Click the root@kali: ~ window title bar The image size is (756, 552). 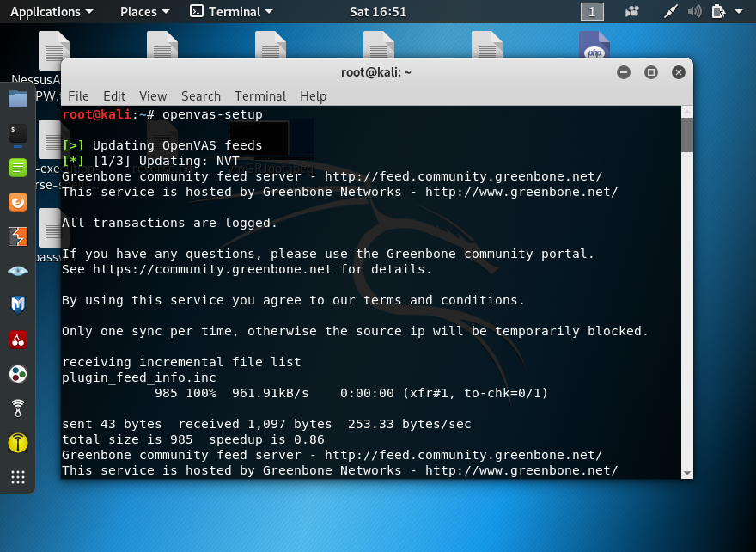point(376,72)
